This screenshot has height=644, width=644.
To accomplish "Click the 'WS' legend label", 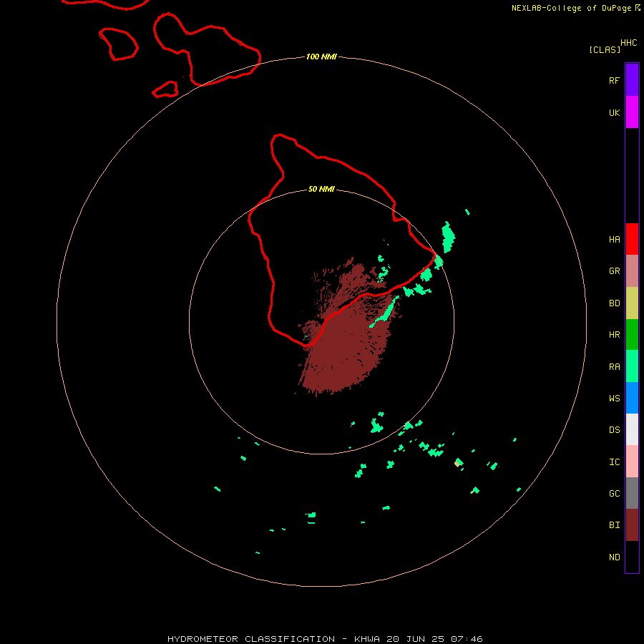I will [614, 399].
